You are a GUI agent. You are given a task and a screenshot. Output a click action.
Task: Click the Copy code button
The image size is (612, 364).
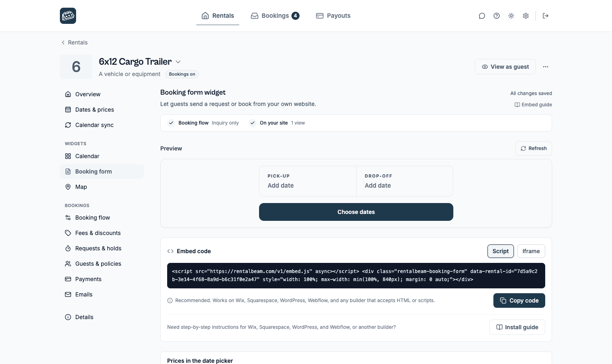[519, 301]
